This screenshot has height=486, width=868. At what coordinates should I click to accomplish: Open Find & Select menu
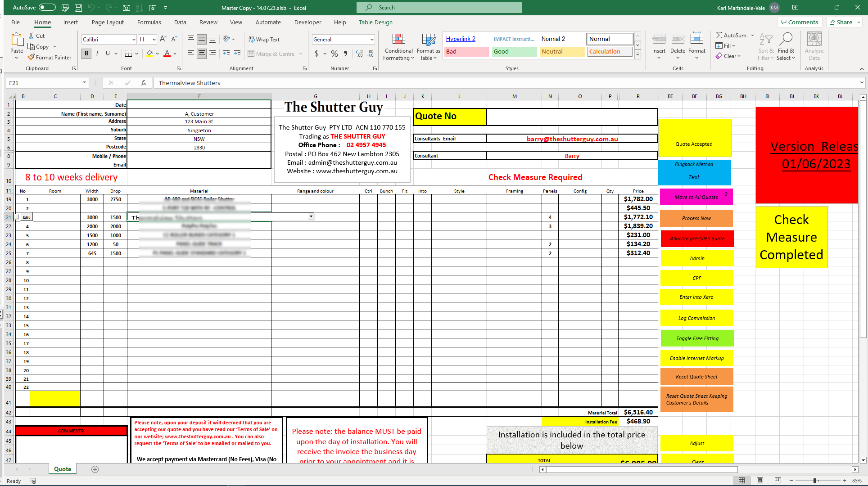point(786,46)
